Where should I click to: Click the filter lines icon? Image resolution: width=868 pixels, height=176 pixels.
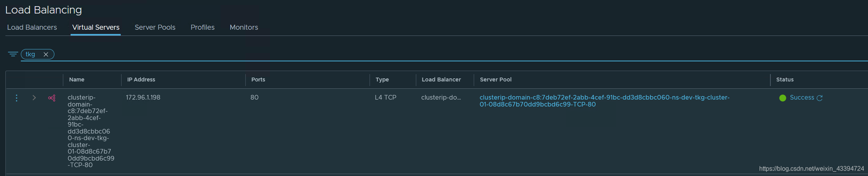pyautogui.click(x=13, y=54)
